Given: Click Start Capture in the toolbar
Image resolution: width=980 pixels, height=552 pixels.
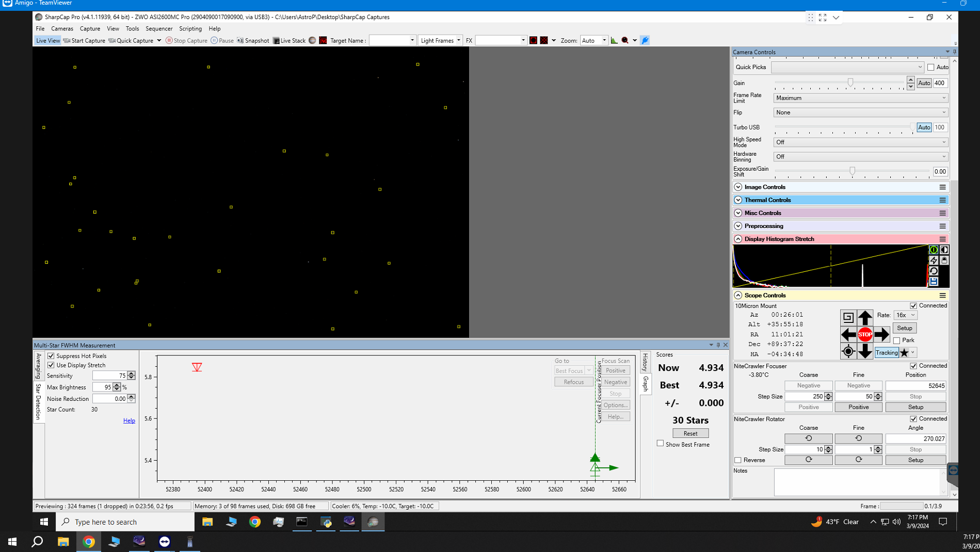Looking at the screenshot, I should pyautogui.click(x=84, y=40).
